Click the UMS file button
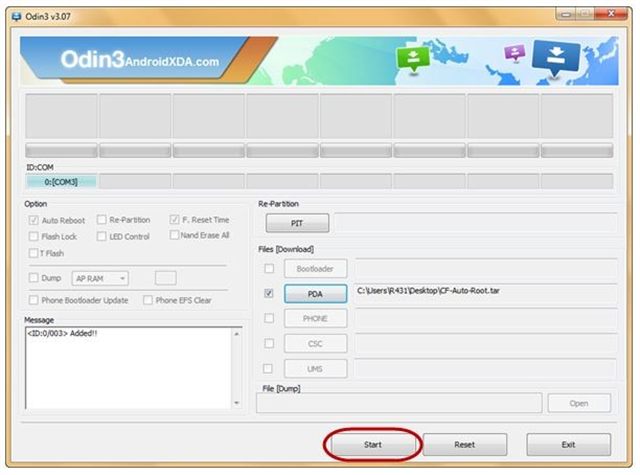 316,369
